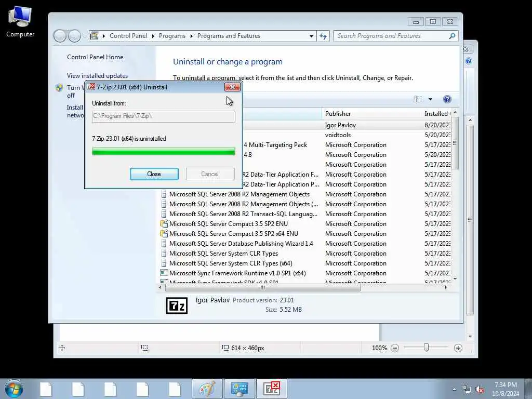Viewport: 532px width, 399px height.
Task: Select Microsoft SQL Server Compact 3.5 SP2 ENU
Action: (x=229, y=224)
